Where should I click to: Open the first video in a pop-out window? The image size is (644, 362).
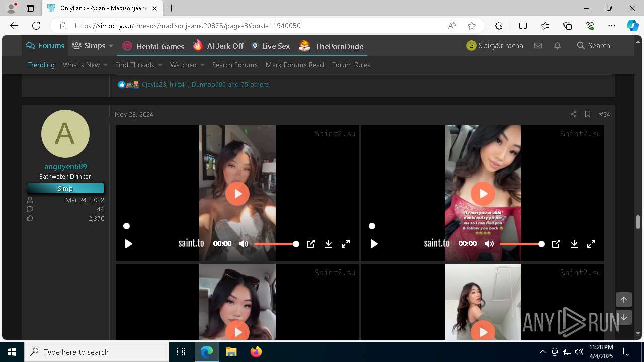pyautogui.click(x=311, y=244)
